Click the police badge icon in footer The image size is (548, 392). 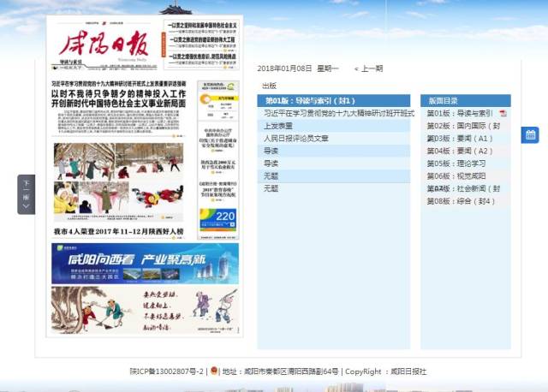point(214,371)
